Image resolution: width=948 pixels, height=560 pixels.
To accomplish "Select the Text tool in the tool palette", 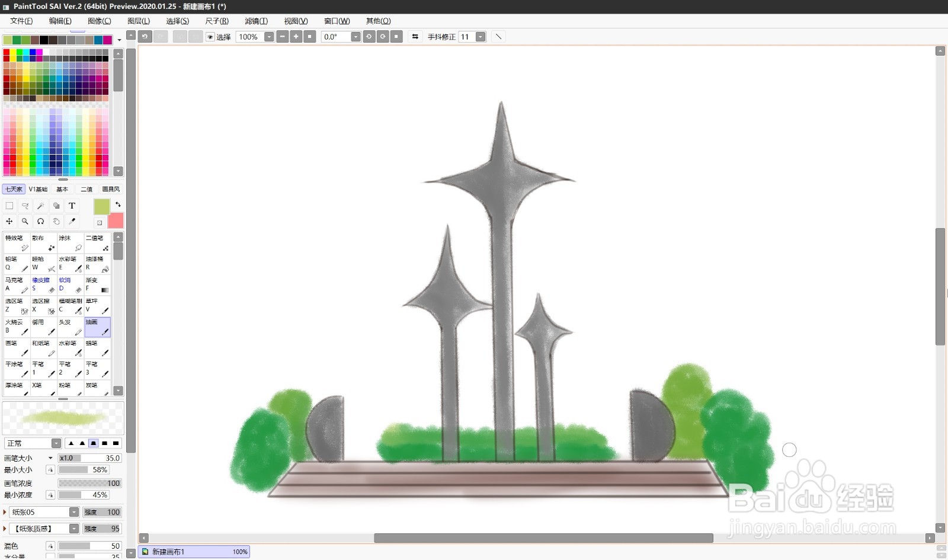I will pos(72,205).
